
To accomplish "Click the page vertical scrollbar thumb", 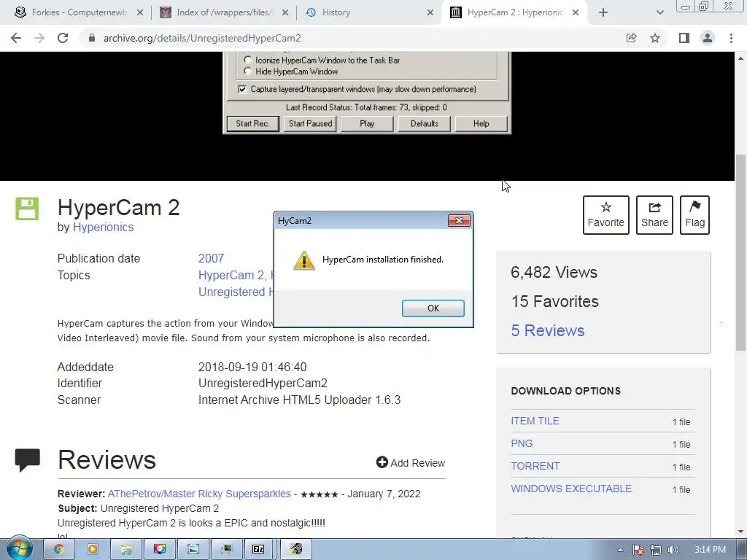I will (x=740, y=253).
